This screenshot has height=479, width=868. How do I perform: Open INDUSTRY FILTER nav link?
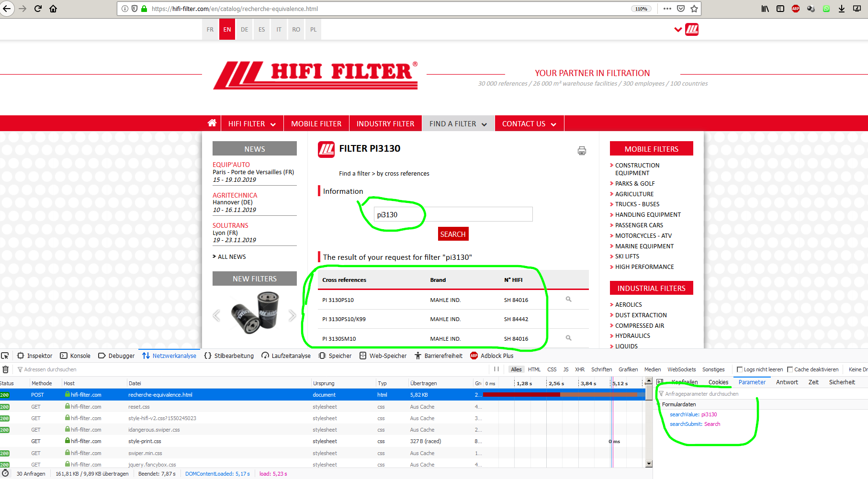pyautogui.click(x=385, y=123)
